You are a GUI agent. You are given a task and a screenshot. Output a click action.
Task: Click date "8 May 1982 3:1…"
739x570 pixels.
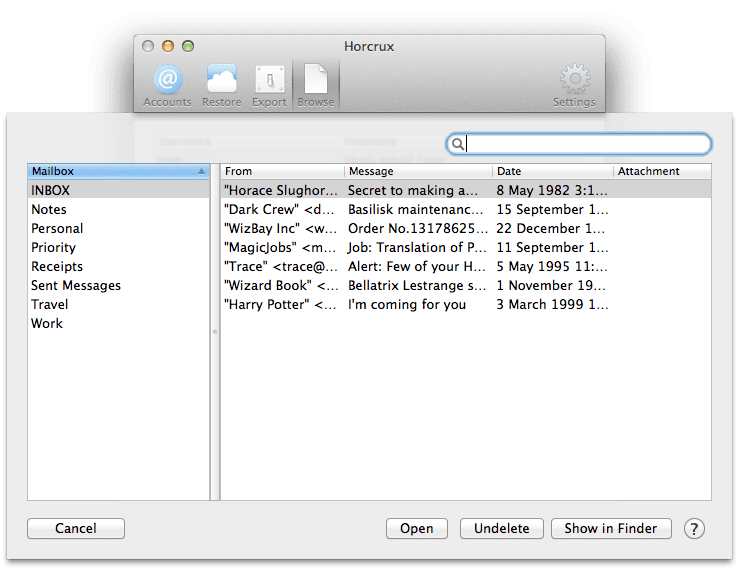click(552, 190)
